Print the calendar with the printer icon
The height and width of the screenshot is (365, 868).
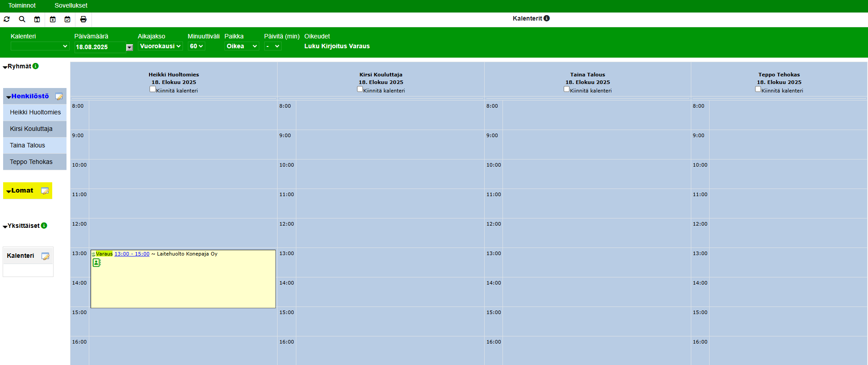tap(83, 19)
